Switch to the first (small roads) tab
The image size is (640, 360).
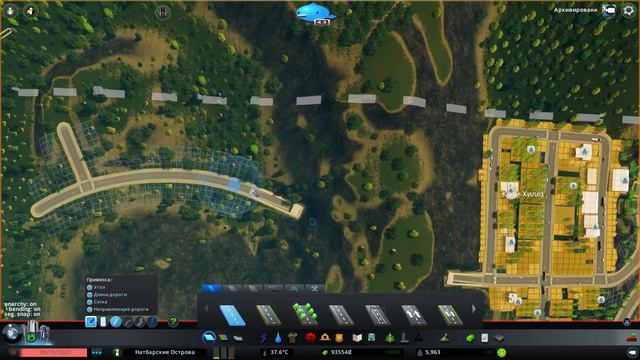[211, 289]
